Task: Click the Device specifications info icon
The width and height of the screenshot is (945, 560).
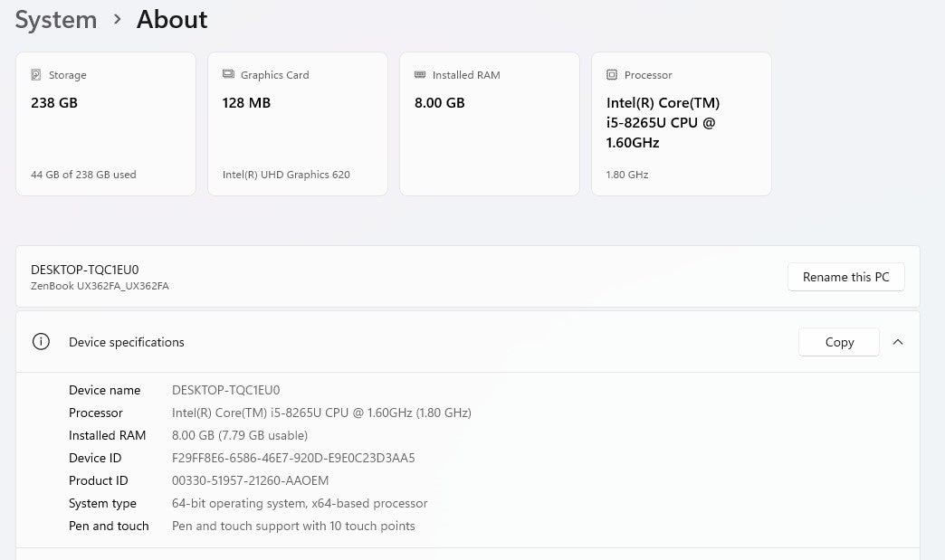Action: point(41,342)
